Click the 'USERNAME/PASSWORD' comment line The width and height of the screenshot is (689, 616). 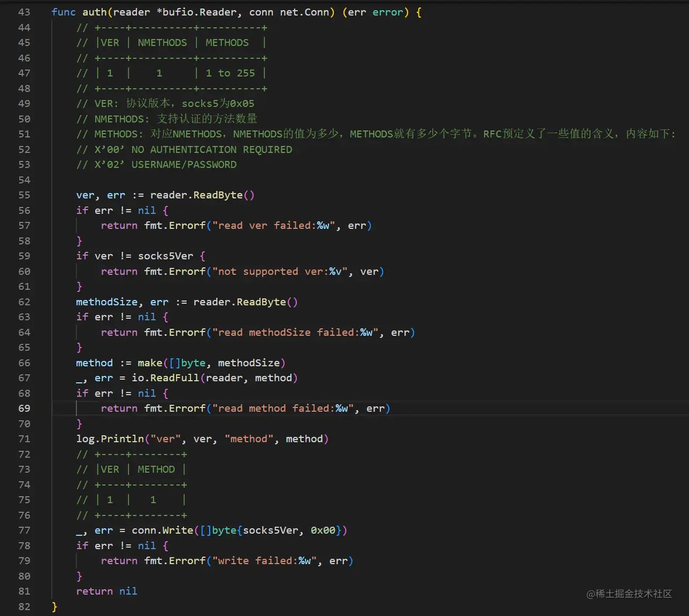156,165
